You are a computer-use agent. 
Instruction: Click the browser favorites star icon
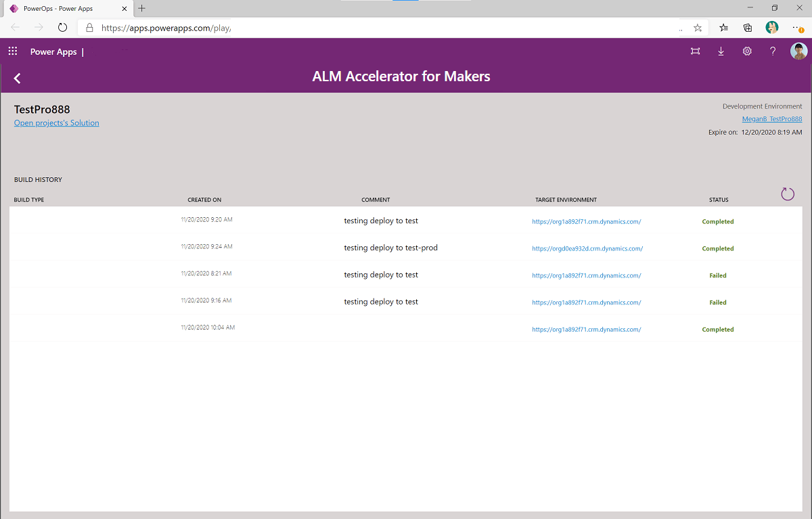[696, 28]
